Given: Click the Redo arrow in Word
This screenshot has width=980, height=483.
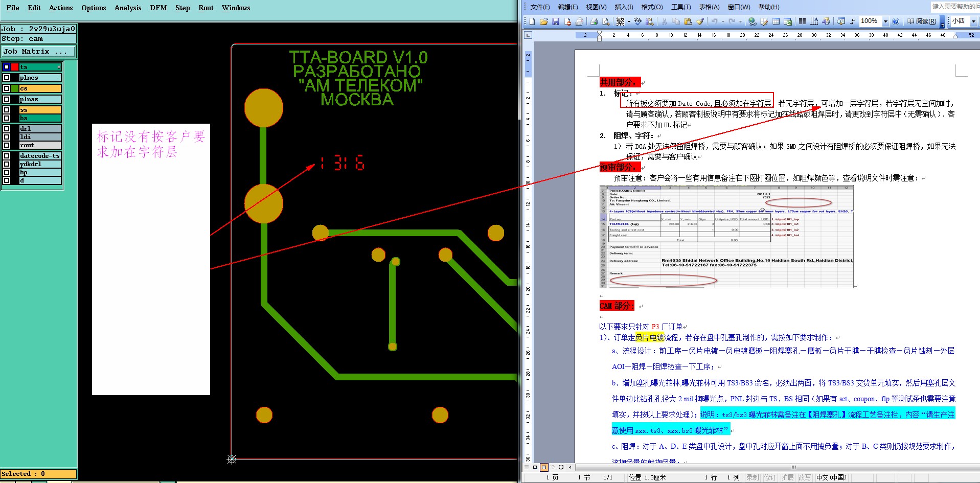Looking at the screenshot, I should [x=732, y=21].
